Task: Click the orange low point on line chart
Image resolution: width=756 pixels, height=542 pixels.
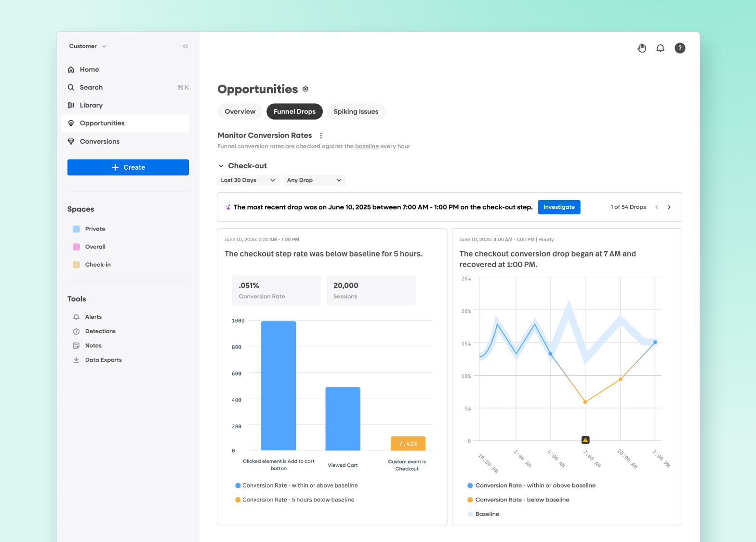Action: [585, 402]
